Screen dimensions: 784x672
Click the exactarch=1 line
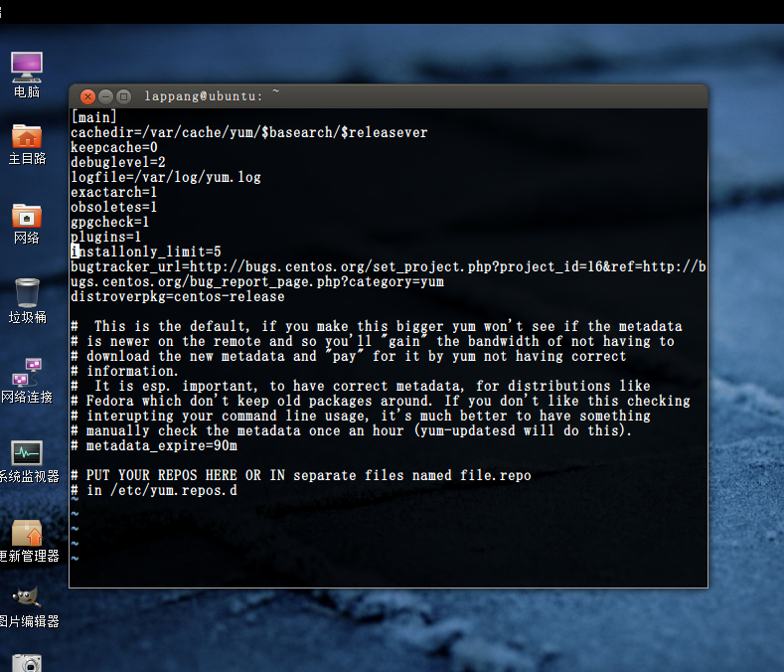point(114,192)
